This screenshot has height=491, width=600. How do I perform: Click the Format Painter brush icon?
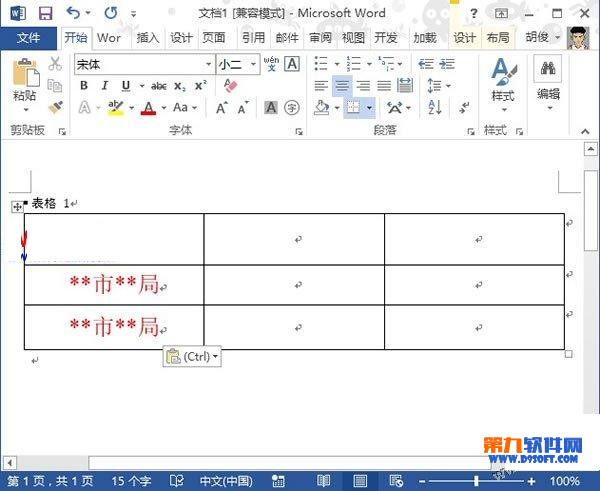(x=56, y=106)
